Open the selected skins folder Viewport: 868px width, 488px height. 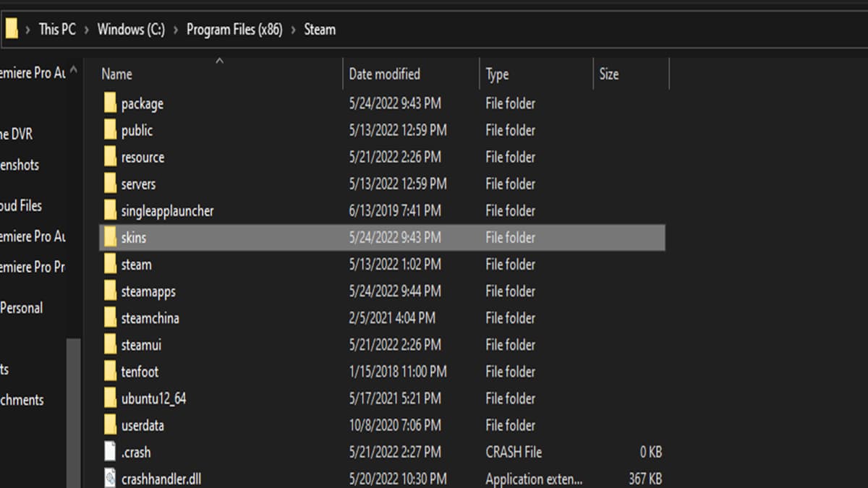(x=135, y=237)
